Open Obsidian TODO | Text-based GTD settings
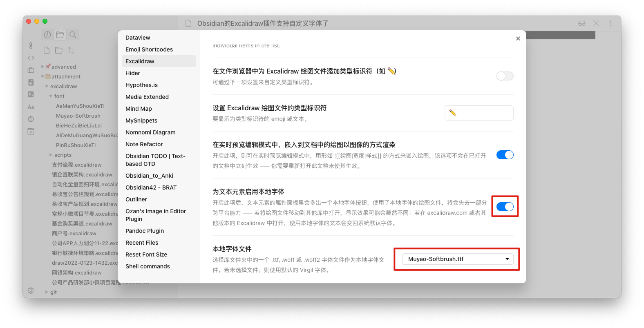The width and height of the screenshot is (644, 328). [x=159, y=160]
